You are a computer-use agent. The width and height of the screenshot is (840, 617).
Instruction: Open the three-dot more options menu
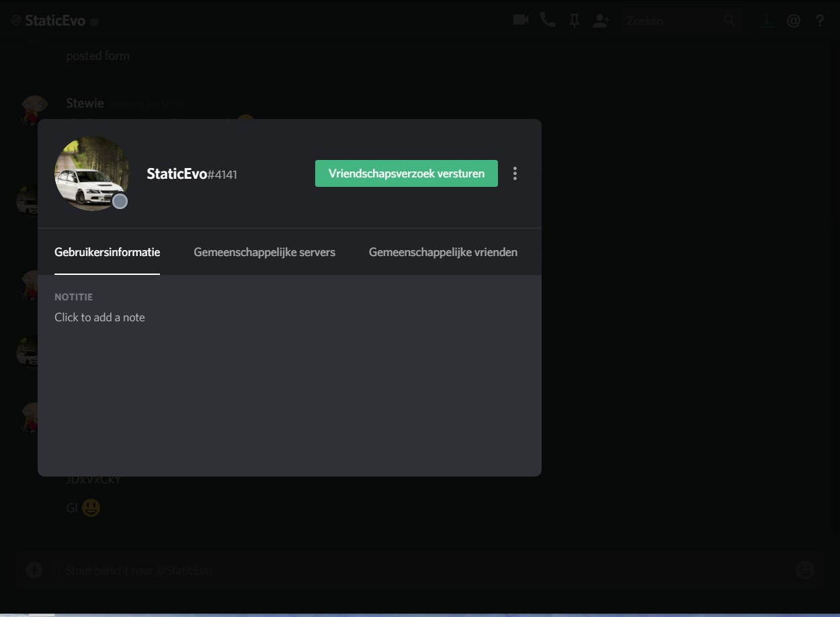[x=515, y=173]
